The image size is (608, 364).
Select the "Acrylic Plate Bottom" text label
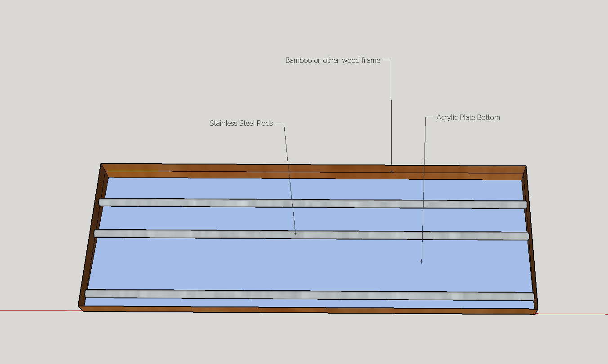pos(468,118)
